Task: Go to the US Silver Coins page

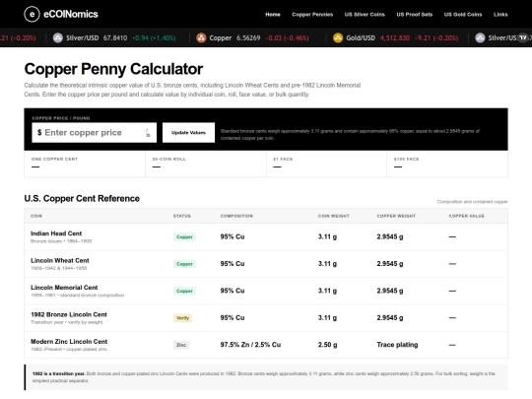Action: 365,15
